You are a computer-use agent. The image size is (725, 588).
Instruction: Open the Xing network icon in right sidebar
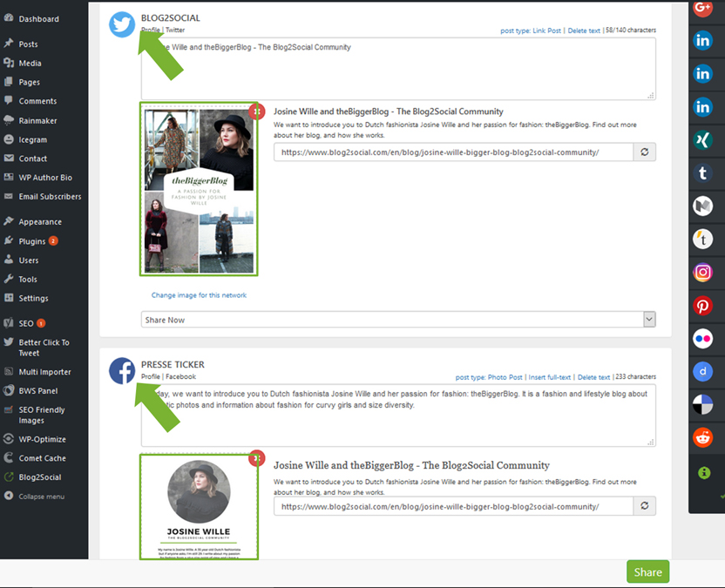pos(702,140)
